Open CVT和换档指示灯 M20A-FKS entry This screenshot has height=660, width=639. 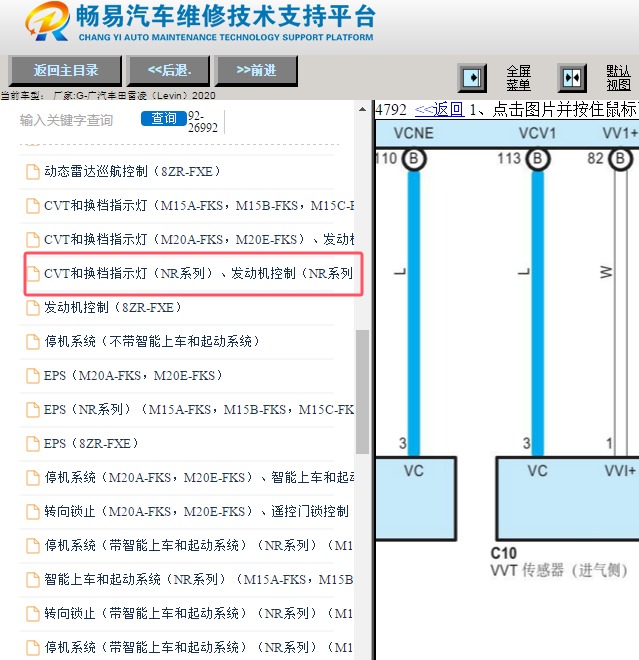[x=199, y=240]
